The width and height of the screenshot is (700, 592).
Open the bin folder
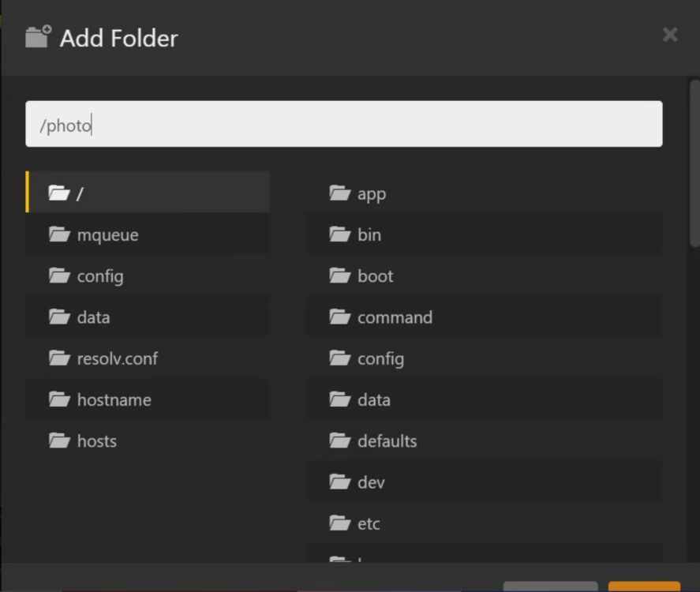[484, 234]
